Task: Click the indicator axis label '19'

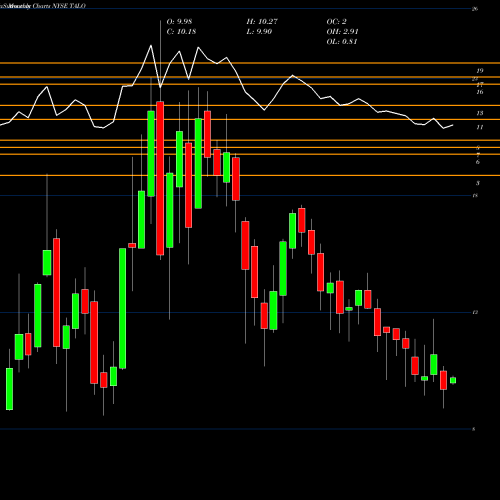Action: point(480,71)
